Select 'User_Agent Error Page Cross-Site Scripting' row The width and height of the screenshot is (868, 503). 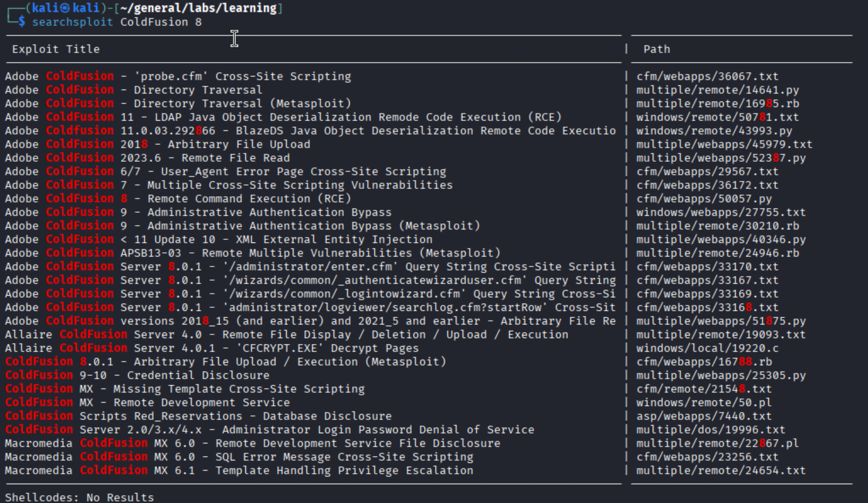225,171
